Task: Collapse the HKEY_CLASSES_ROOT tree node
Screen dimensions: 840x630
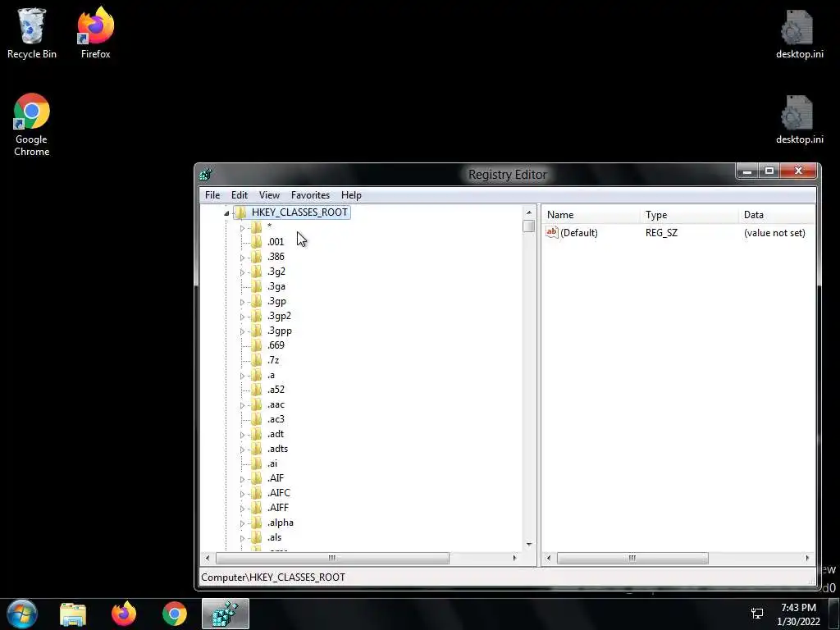Action: point(226,213)
